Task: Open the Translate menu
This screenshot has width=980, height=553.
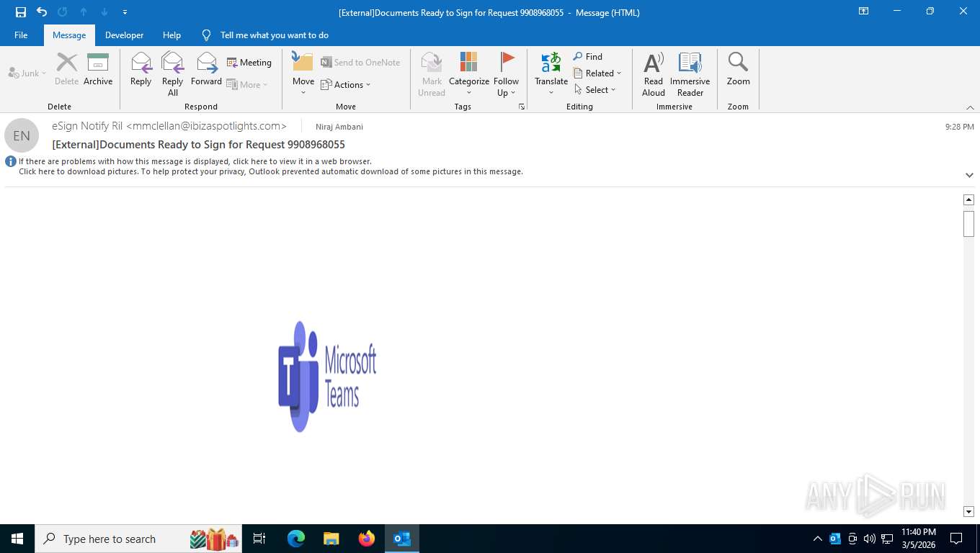Action: coord(551,74)
